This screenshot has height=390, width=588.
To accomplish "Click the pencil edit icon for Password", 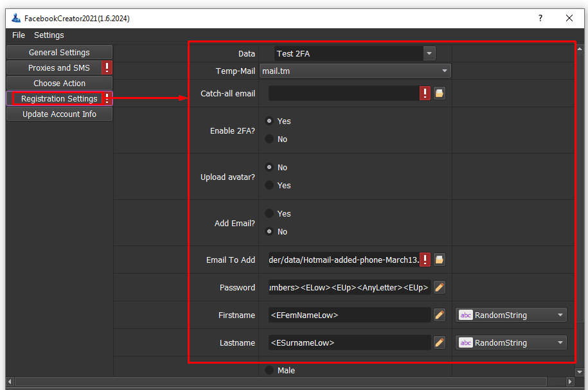I will (x=440, y=287).
